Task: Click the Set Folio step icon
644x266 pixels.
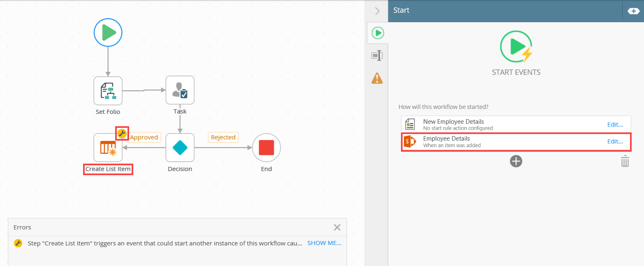Action: tap(108, 90)
